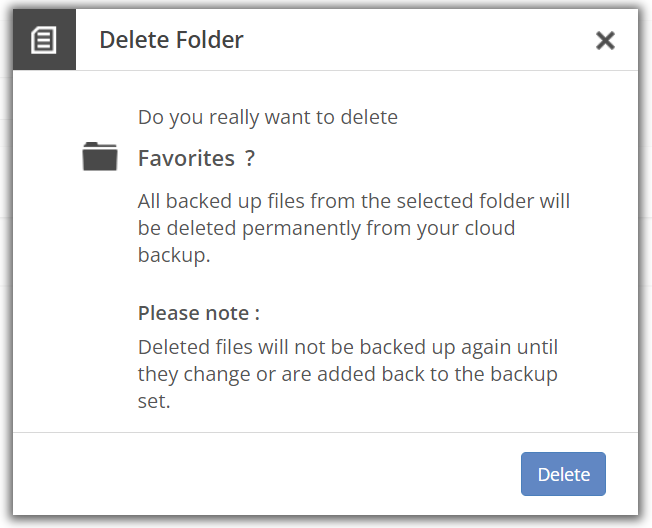Viewport: 652px width, 528px height.
Task: Select the "Favorites" folder name
Action: (x=186, y=158)
